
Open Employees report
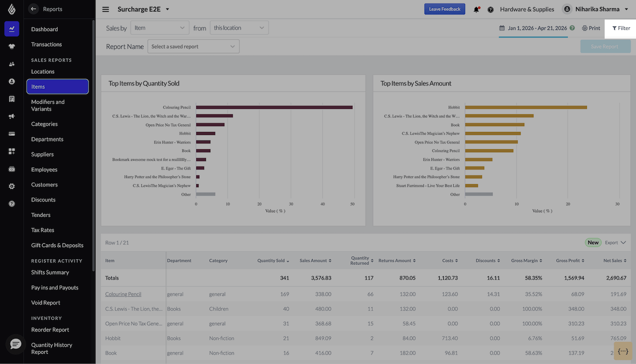pyautogui.click(x=44, y=170)
